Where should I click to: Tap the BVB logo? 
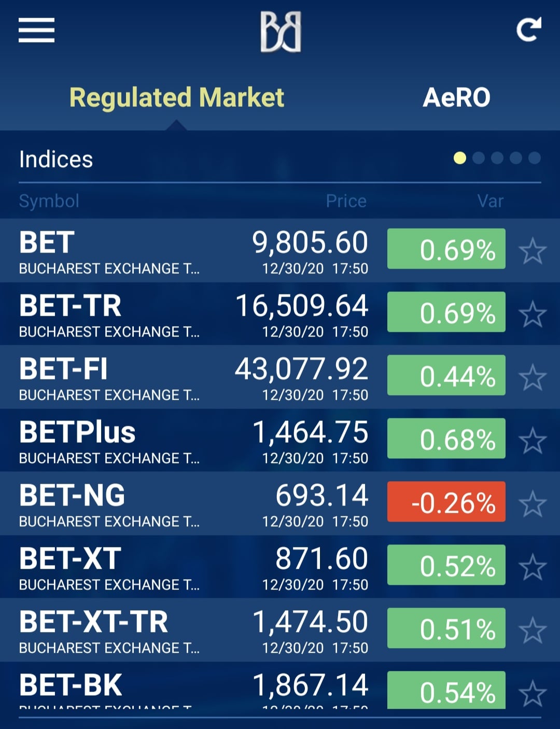281,32
